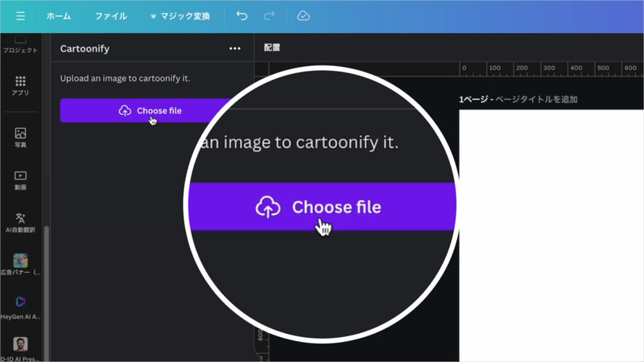This screenshot has height=362, width=644.
Task: Open the hamburger main menu
Action: pyautogui.click(x=20, y=16)
